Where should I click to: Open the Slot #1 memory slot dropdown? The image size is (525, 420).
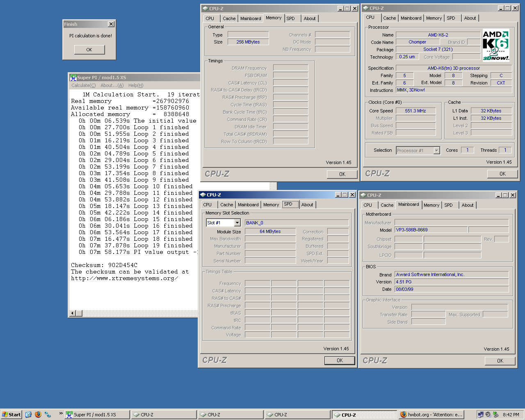[x=237, y=223]
